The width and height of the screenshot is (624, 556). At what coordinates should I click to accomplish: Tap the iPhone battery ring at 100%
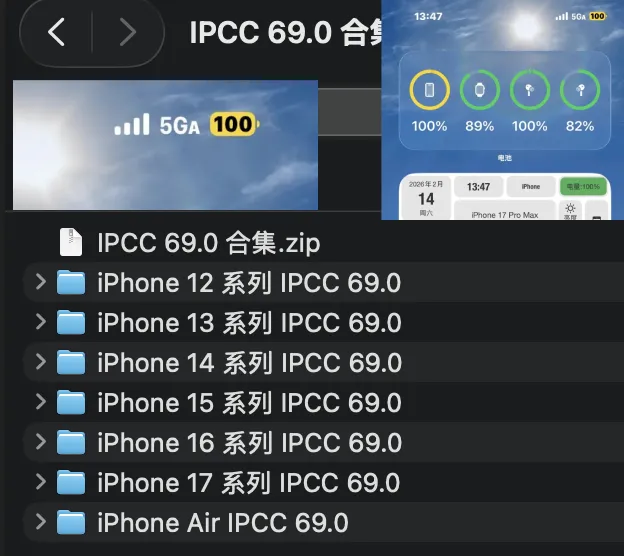[x=429, y=90]
